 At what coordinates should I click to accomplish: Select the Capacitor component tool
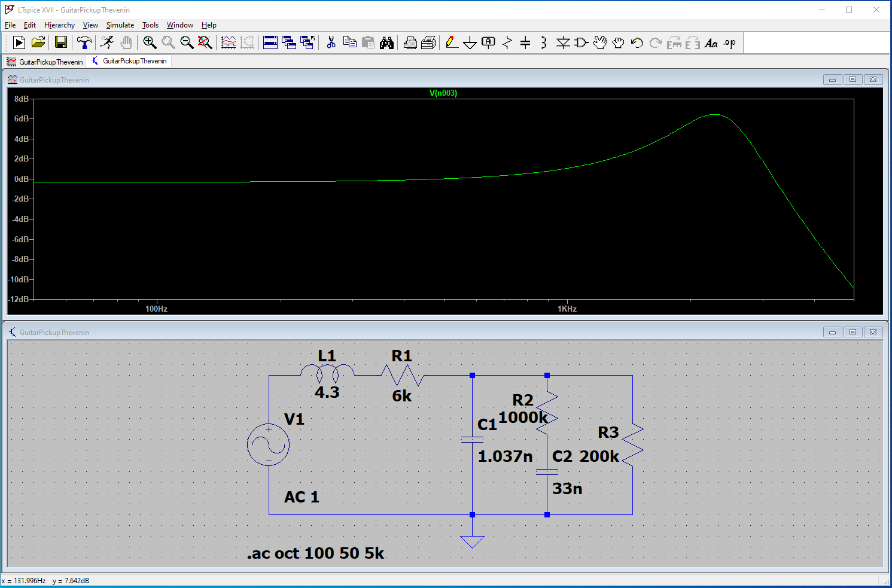[x=525, y=42]
